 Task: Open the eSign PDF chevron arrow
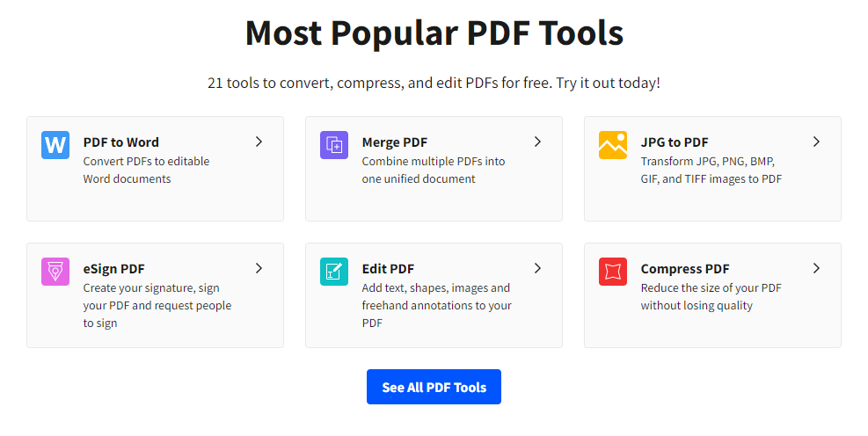tap(259, 268)
